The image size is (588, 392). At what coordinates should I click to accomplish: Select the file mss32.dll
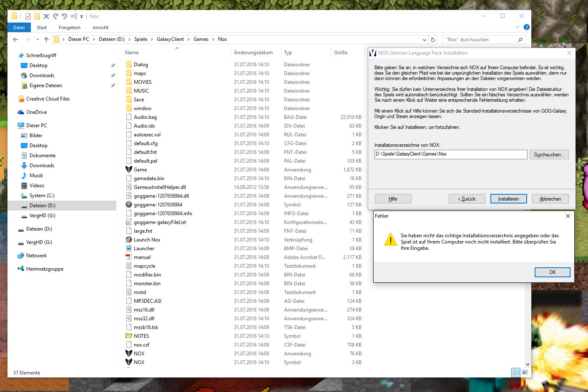144,319
